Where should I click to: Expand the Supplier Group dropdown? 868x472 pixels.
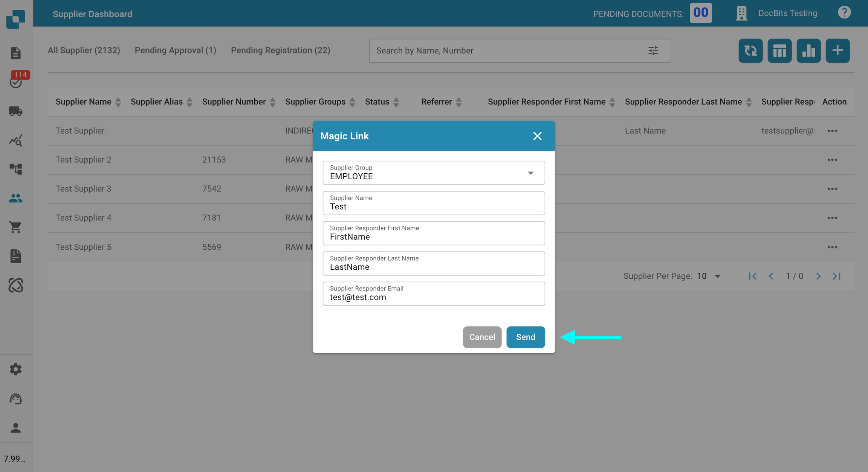point(530,173)
